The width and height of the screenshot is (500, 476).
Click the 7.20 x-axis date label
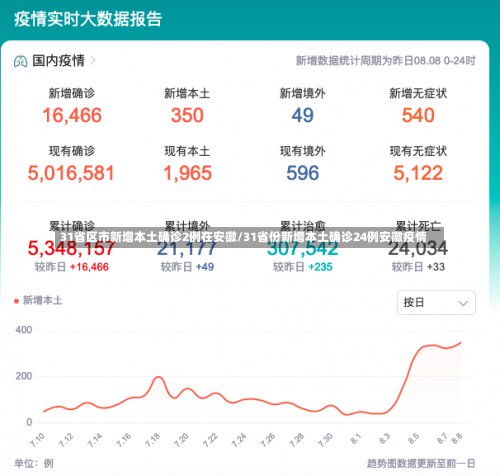[182, 440]
